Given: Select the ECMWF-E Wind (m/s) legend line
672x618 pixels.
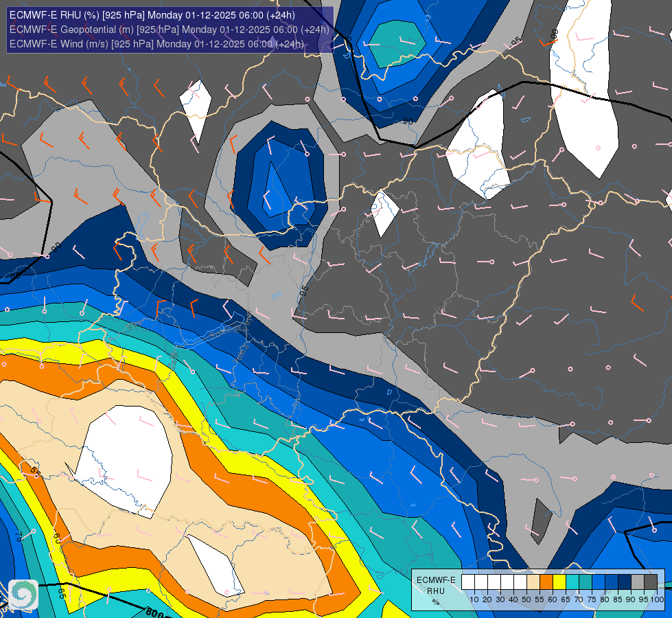Looking at the screenshot, I should tap(157, 44).
